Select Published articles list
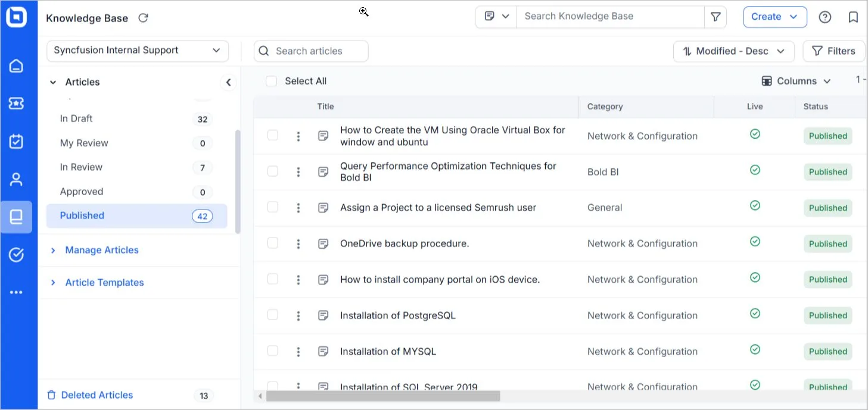868x410 pixels. [x=136, y=216]
